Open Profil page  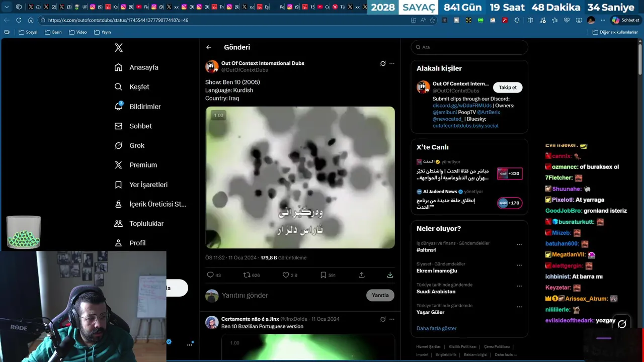point(130,243)
